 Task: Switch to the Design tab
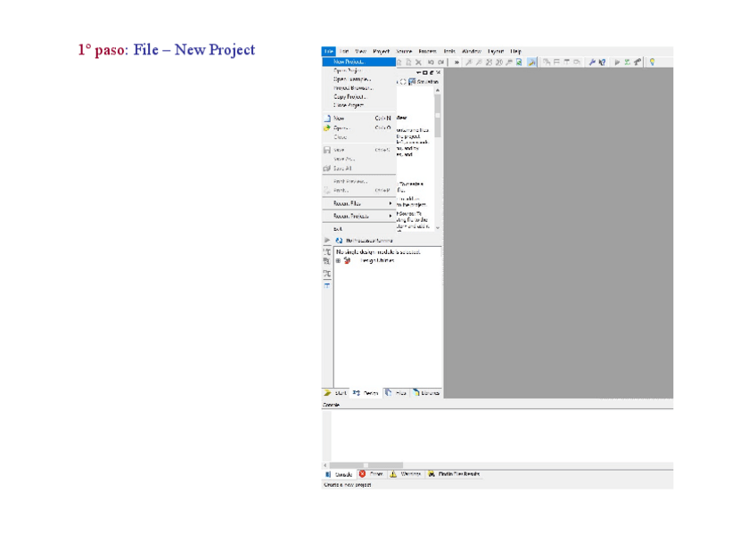(x=366, y=393)
